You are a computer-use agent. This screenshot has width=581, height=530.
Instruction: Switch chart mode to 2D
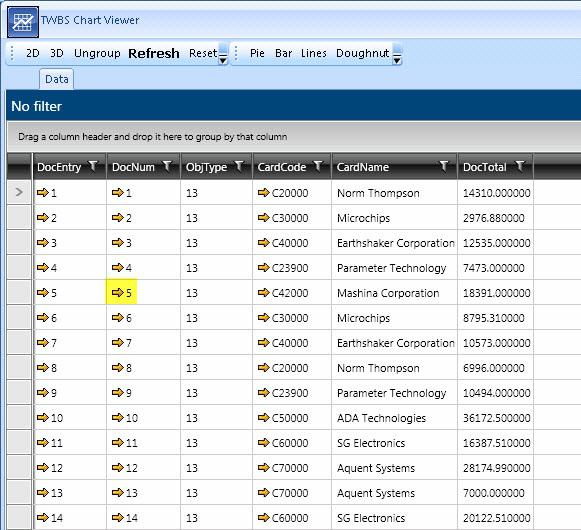[x=33, y=53]
